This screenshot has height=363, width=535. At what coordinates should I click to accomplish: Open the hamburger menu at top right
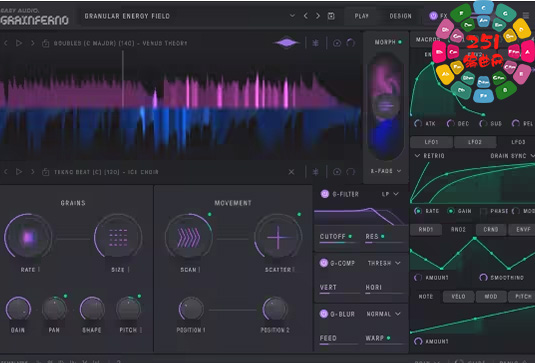coord(526,16)
